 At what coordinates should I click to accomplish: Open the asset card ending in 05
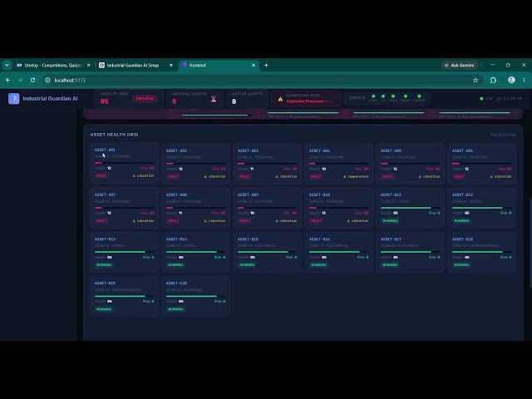point(410,164)
